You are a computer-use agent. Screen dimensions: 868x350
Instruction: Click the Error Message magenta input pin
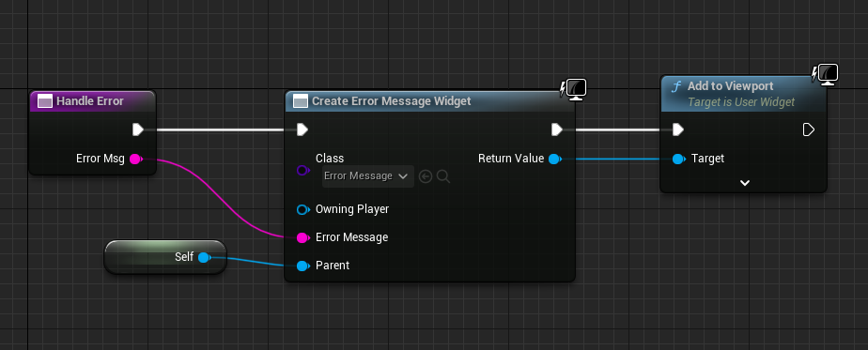coord(302,237)
